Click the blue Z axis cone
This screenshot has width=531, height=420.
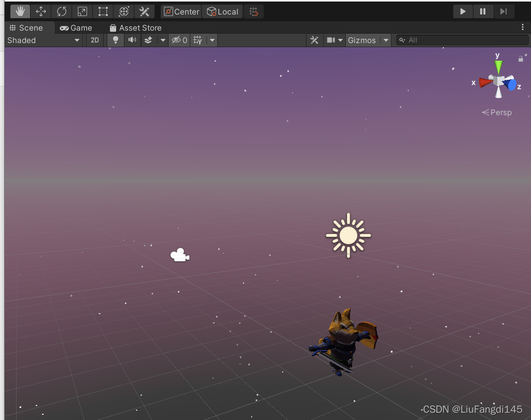pyautogui.click(x=511, y=84)
